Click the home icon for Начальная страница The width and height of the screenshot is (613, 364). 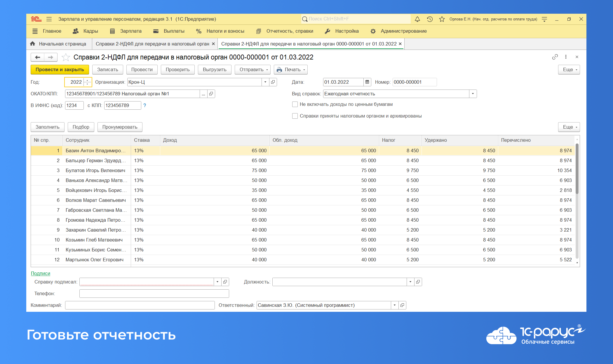[32, 44]
